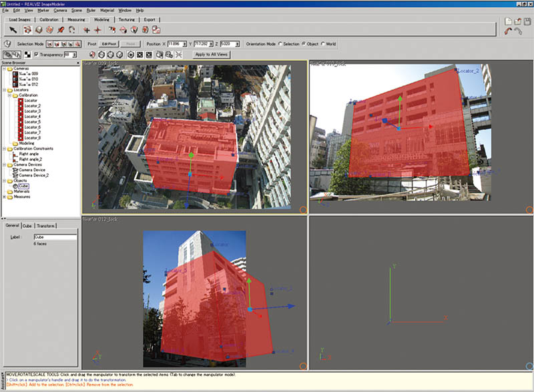Click the Transparency value spinner arrows
The width and height of the screenshot is (534, 392).
tap(75, 55)
